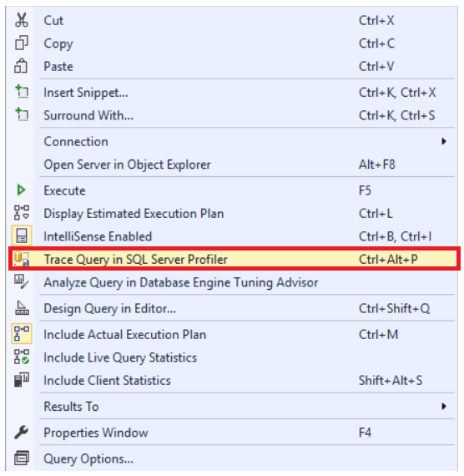The height and width of the screenshot is (476, 464).
Task: Choose Insert Snippet... menu entry
Action: [234, 93]
